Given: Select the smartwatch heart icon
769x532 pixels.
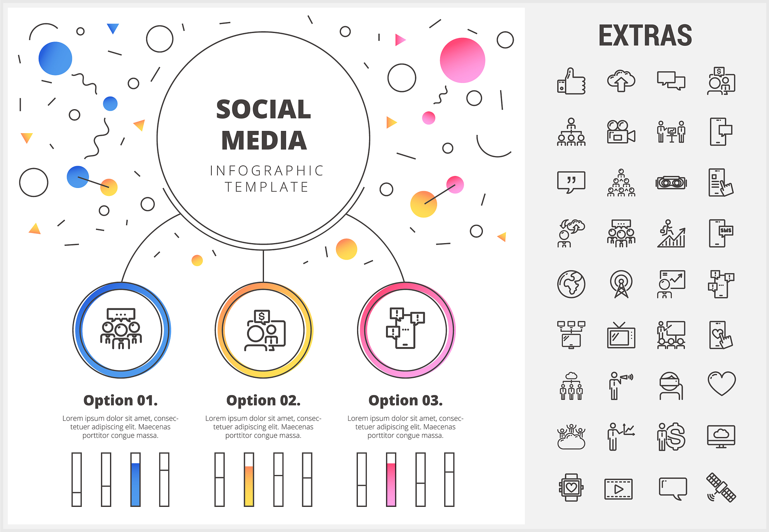Looking at the screenshot, I should tap(571, 487).
